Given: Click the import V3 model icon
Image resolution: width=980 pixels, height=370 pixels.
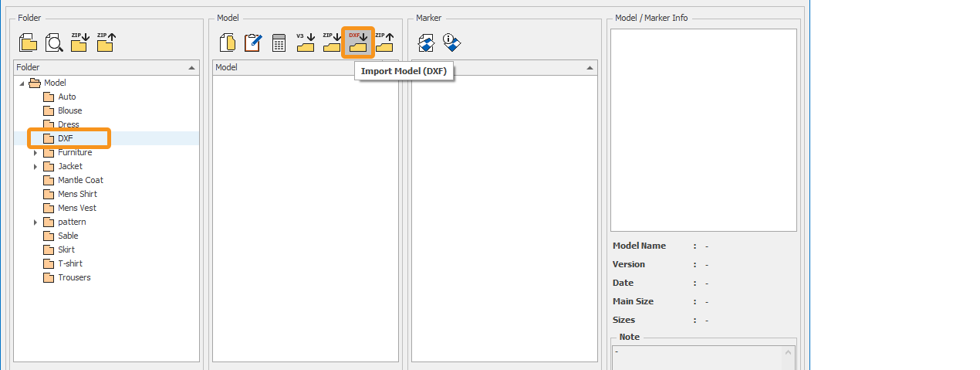Looking at the screenshot, I should 306,42.
